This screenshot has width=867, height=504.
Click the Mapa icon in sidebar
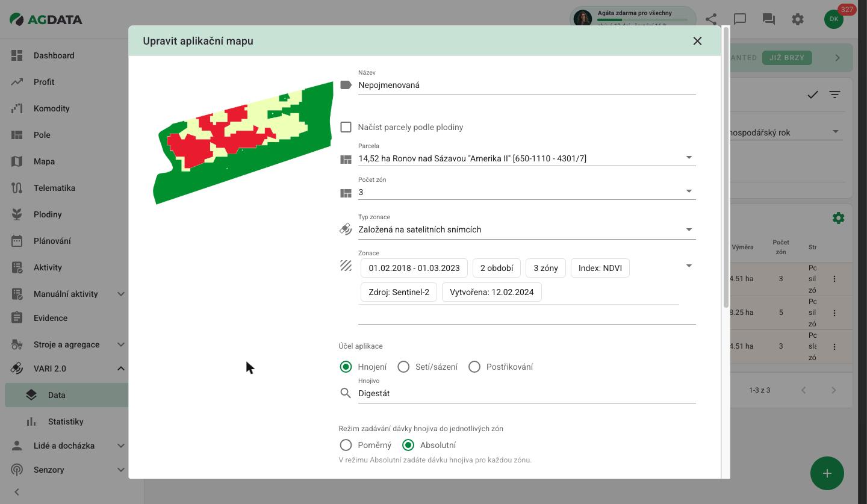coord(17,161)
